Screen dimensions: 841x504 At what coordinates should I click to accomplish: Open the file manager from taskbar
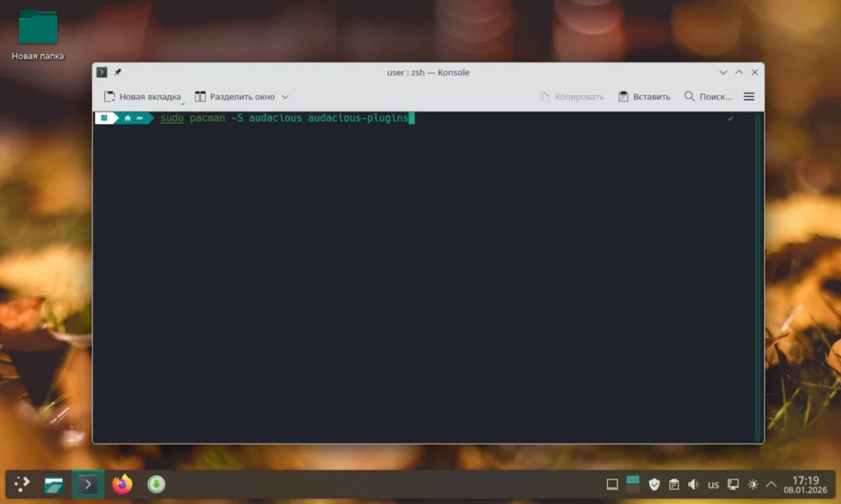53,484
